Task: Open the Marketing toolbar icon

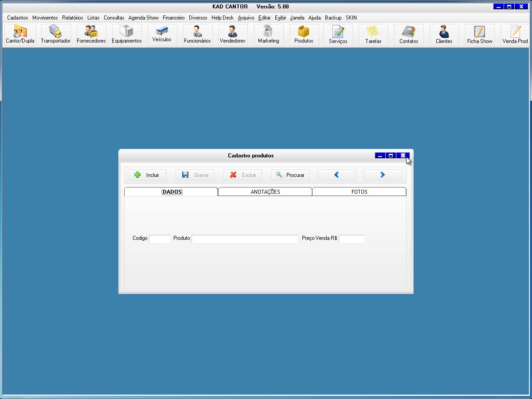Action: [x=268, y=35]
